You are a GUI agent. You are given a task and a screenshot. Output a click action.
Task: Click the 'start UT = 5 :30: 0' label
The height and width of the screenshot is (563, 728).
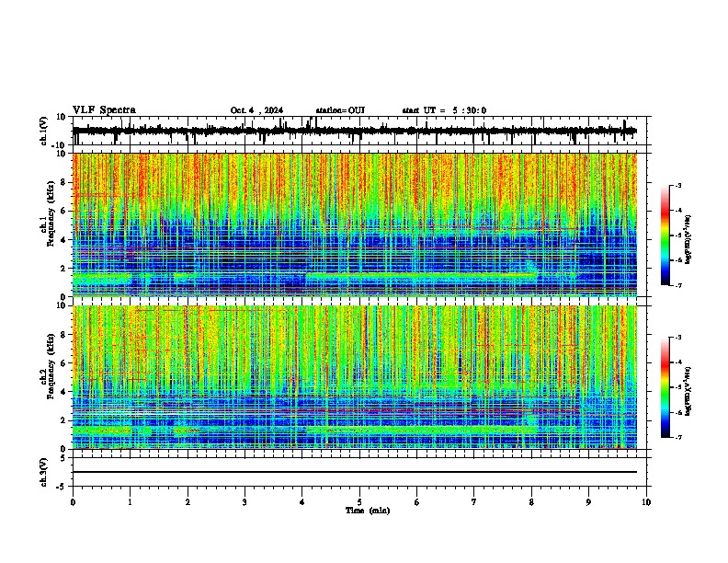coord(444,110)
